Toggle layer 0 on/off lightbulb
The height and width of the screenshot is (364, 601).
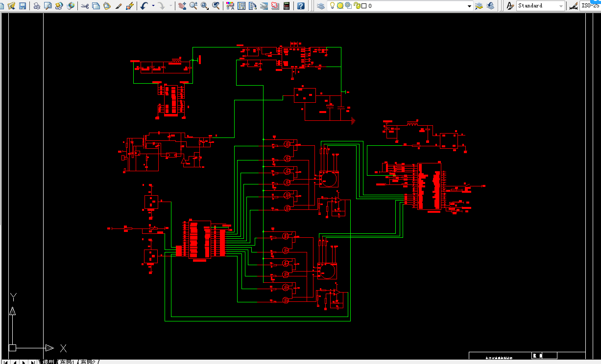click(x=332, y=6)
